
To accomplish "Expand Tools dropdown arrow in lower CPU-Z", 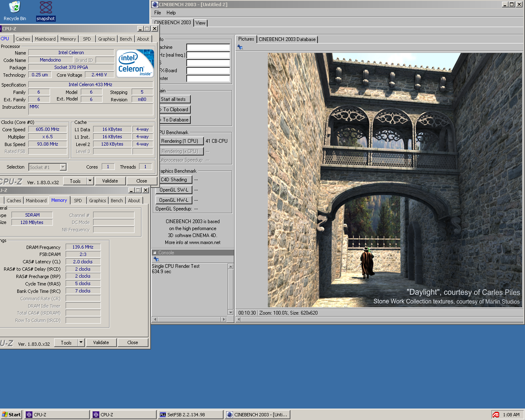I will 81,342.
